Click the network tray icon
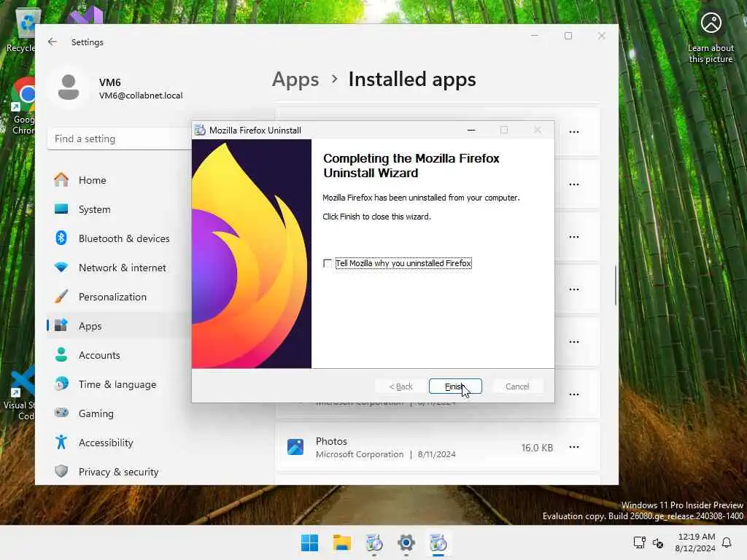This screenshot has width=747, height=560. [639, 542]
